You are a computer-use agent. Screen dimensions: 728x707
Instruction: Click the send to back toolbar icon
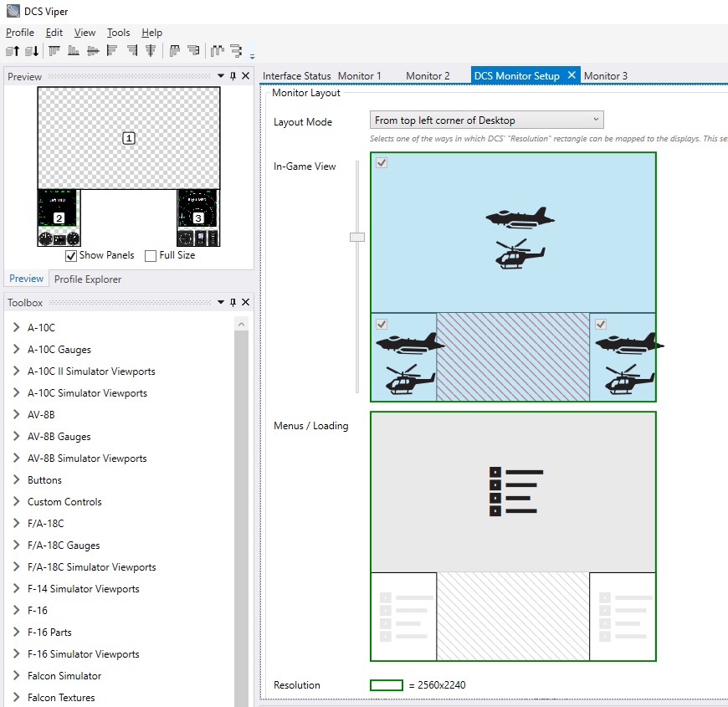click(32, 51)
